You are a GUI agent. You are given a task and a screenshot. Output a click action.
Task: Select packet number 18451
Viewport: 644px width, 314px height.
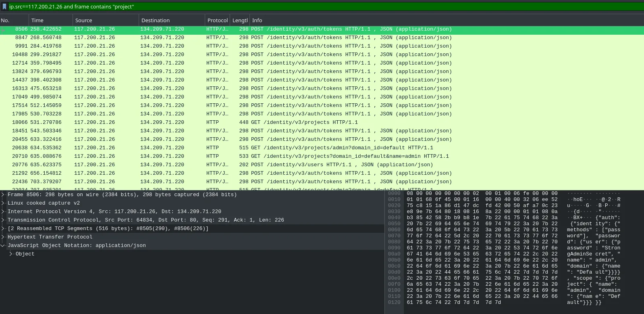pos(322,131)
